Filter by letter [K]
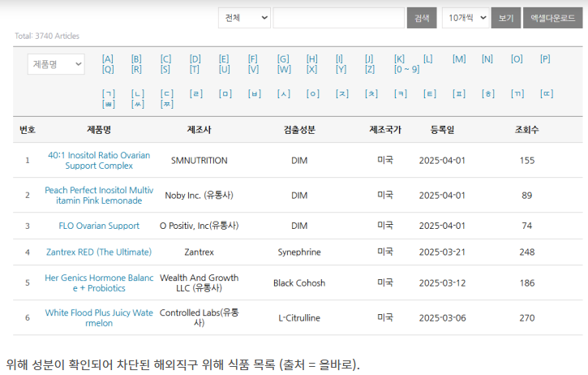The image size is (588, 375). [x=399, y=59]
